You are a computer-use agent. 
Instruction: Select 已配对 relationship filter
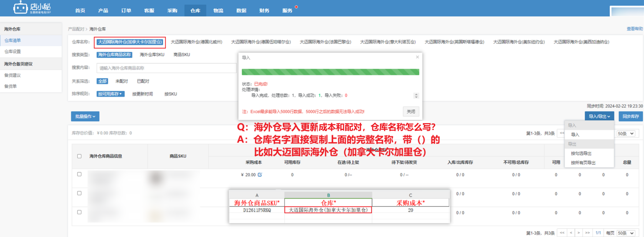click(x=143, y=81)
